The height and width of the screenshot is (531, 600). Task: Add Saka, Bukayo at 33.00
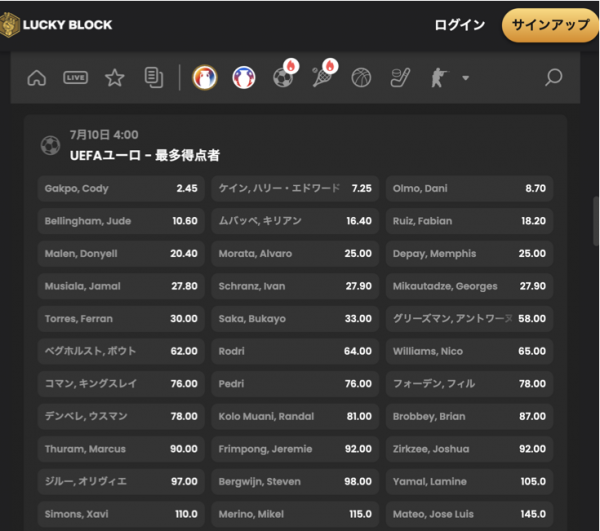pos(295,319)
